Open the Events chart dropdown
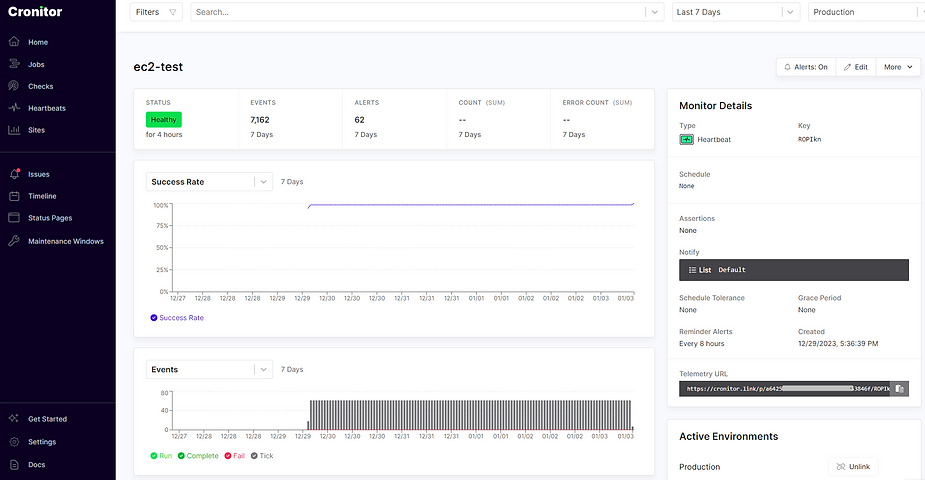 pos(209,369)
